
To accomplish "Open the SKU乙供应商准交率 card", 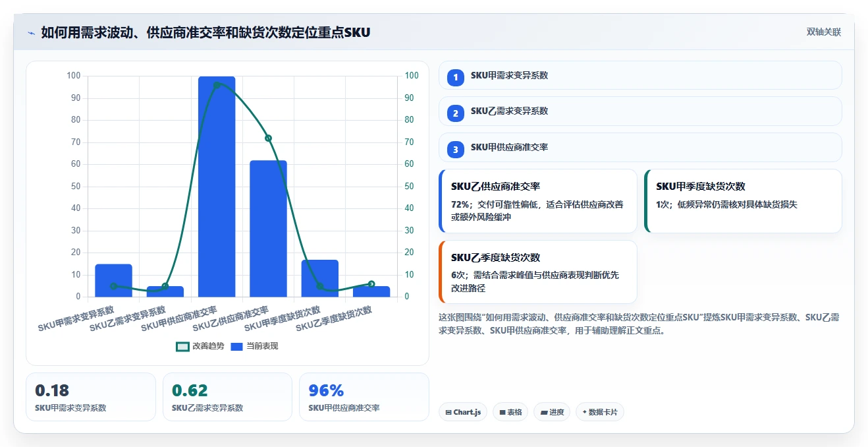I will (538, 201).
